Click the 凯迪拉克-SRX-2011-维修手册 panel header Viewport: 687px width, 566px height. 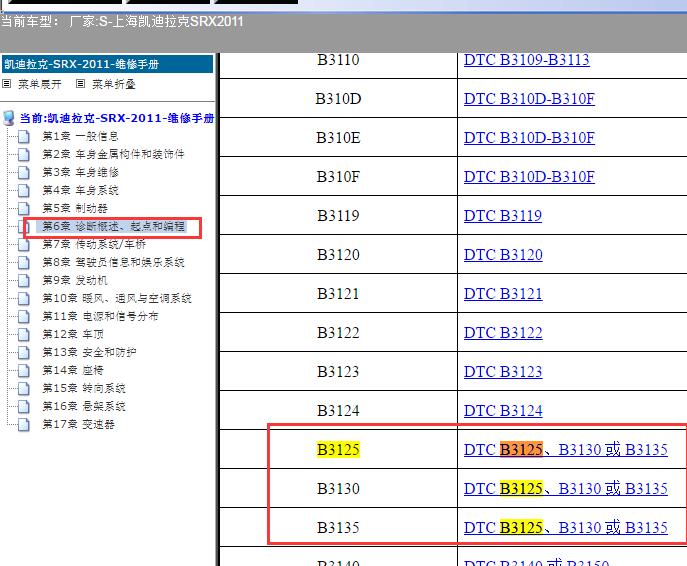107,64
